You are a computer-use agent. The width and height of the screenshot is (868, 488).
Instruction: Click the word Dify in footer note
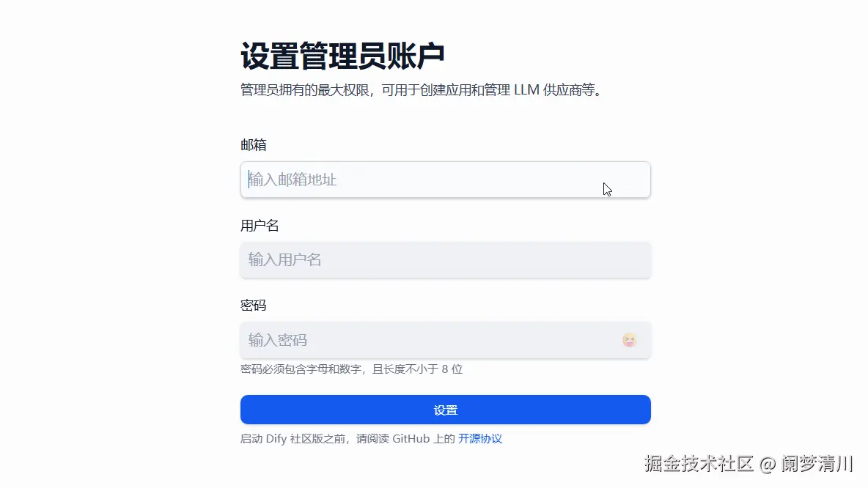[276, 439]
